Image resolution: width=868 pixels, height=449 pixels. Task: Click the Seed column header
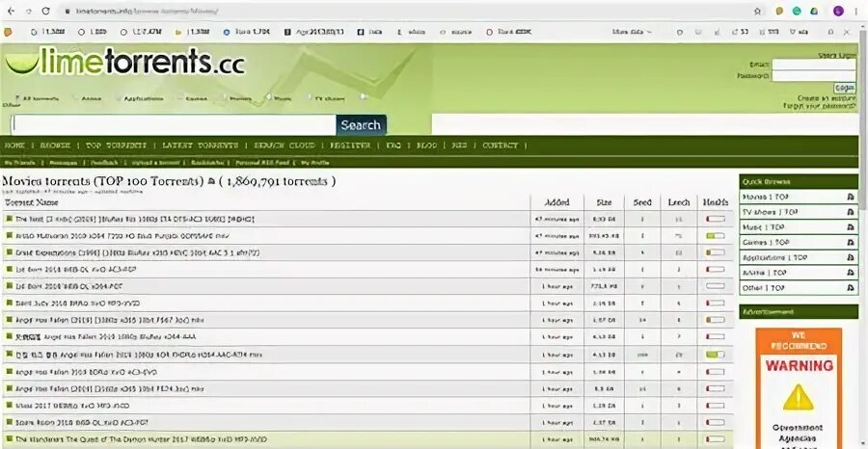pos(642,202)
